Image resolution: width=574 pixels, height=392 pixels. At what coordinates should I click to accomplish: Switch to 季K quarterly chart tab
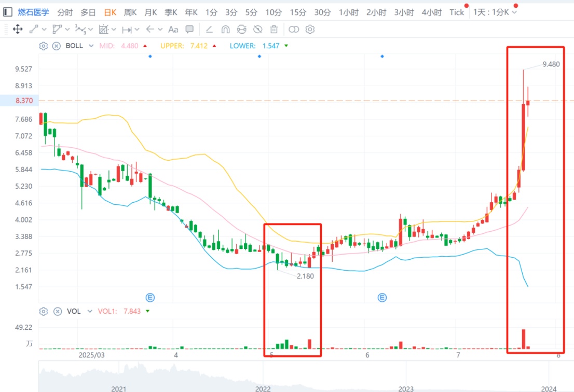tap(171, 12)
